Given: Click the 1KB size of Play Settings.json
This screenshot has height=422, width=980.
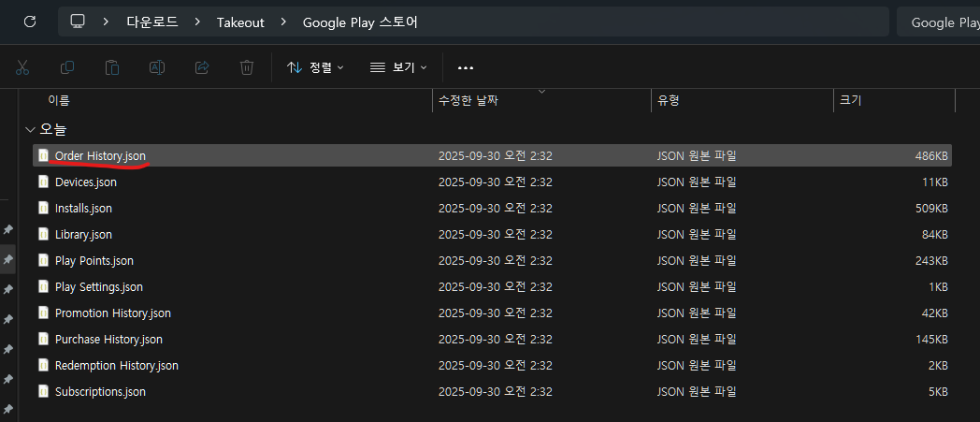Looking at the screenshot, I should pyautogui.click(x=938, y=287).
